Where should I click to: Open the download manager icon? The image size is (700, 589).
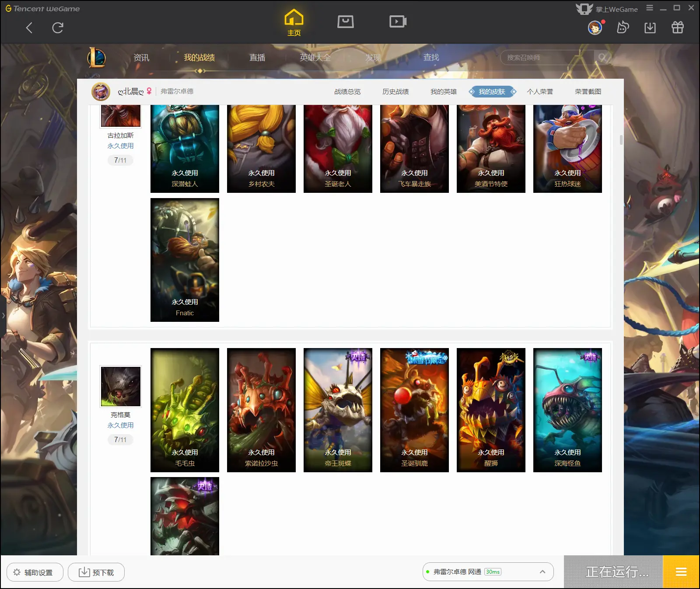click(650, 28)
